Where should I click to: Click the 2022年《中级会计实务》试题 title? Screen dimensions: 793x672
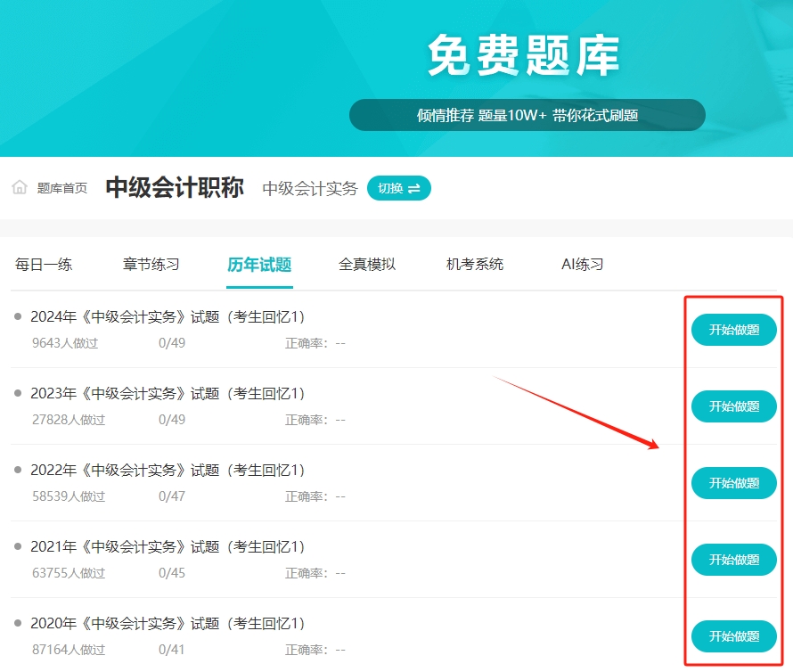(x=168, y=471)
